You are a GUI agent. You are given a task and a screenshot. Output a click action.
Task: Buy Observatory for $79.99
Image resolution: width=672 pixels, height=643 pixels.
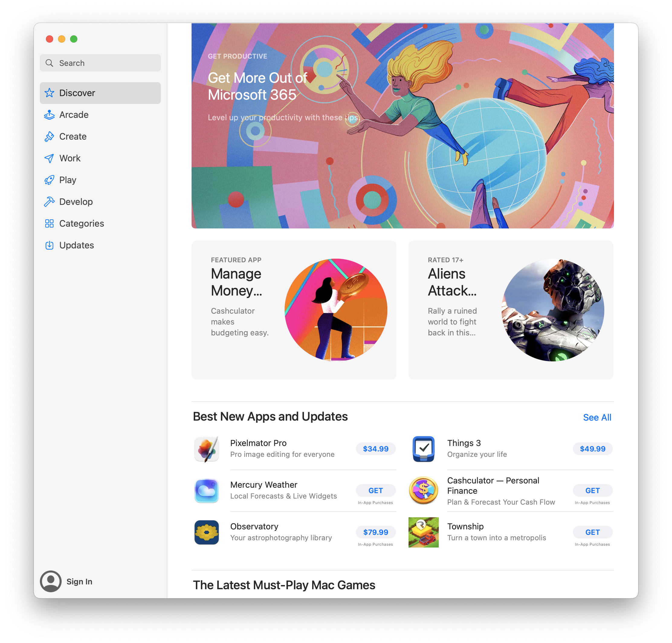point(376,532)
